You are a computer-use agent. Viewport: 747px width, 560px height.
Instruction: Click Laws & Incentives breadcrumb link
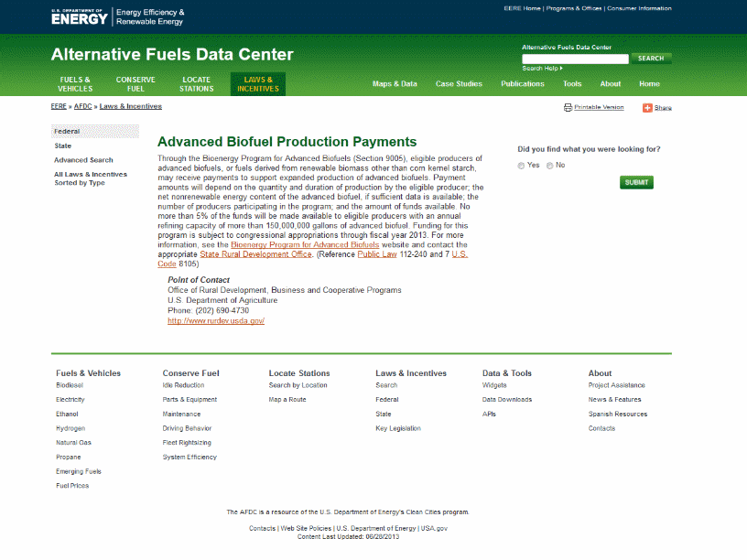coord(131,106)
